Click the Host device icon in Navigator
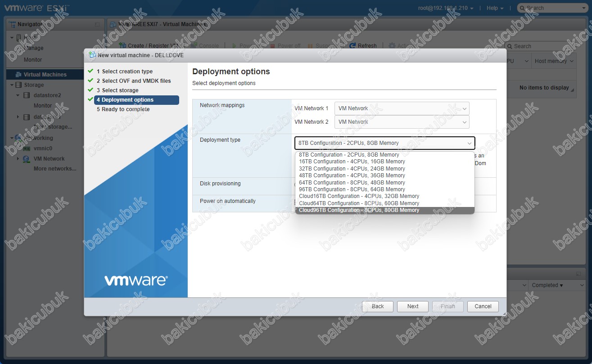Image resolution: width=592 pixels, height=364 pixels. 18,38
